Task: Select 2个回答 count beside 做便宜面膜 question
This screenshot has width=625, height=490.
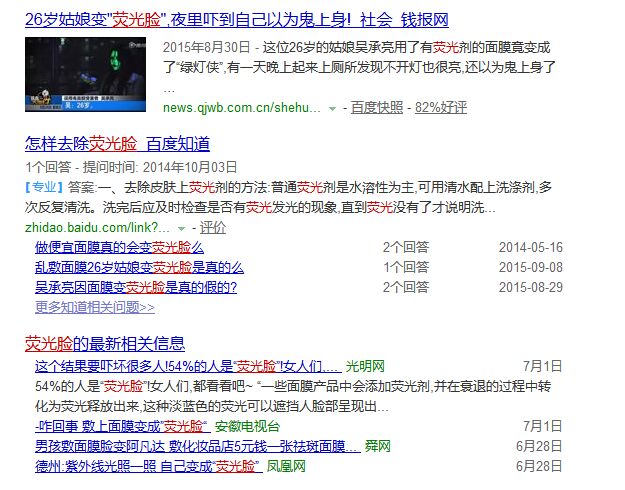Action: (406, 247)
